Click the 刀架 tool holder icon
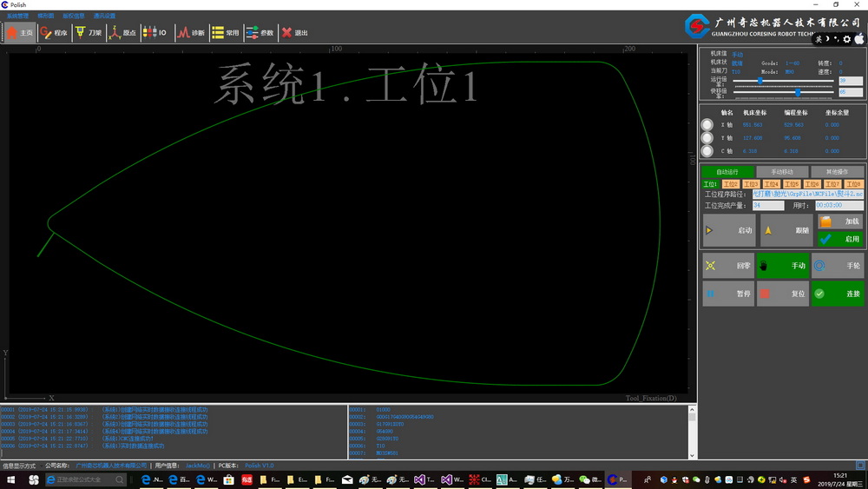Image resolution: width=868 pixels, height=489 pixels. pos(88,33)
